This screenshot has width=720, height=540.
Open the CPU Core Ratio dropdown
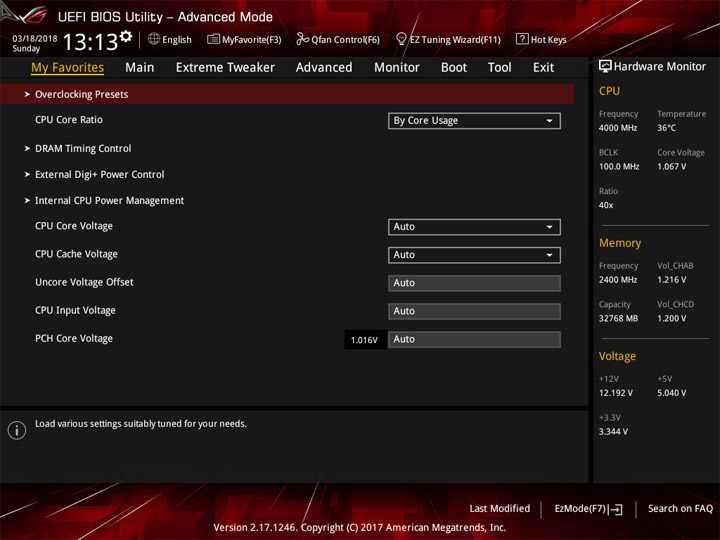click(x=474, y=121)
